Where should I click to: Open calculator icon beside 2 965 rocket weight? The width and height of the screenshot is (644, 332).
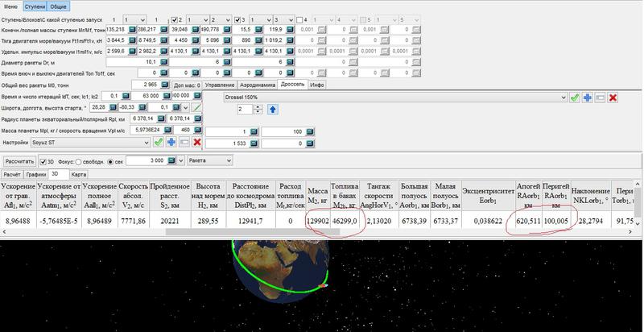pyautogui.click(x=164, y=85)
